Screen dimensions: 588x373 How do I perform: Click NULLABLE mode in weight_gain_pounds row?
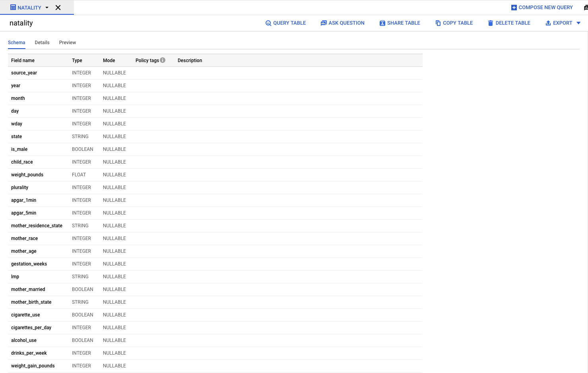click(114, 366)
